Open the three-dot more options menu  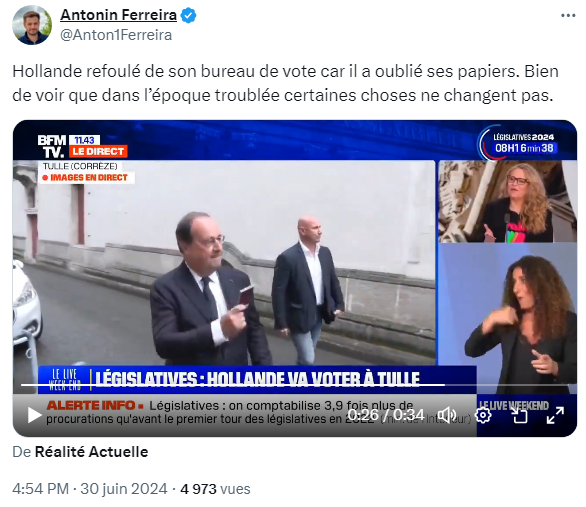(568, 16)
